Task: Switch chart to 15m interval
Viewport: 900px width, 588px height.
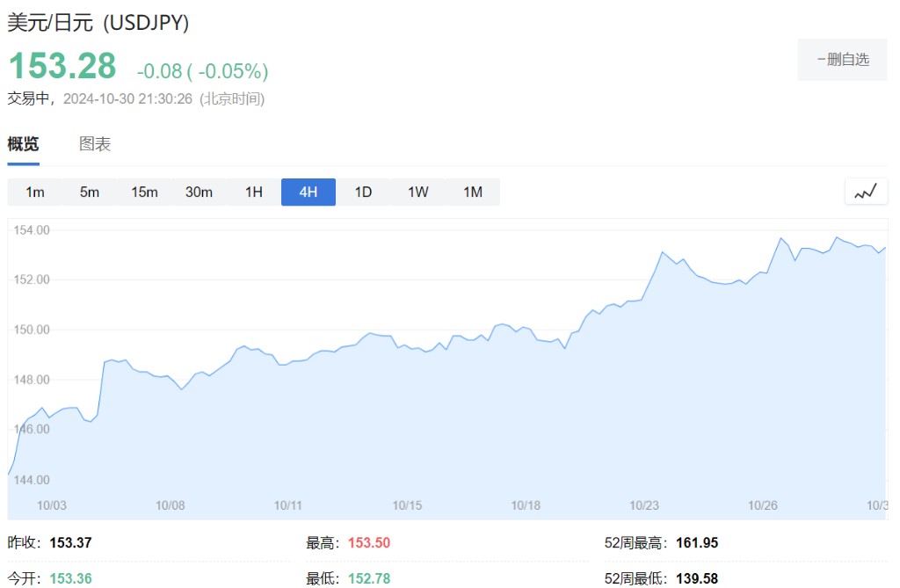Action: 144,192
